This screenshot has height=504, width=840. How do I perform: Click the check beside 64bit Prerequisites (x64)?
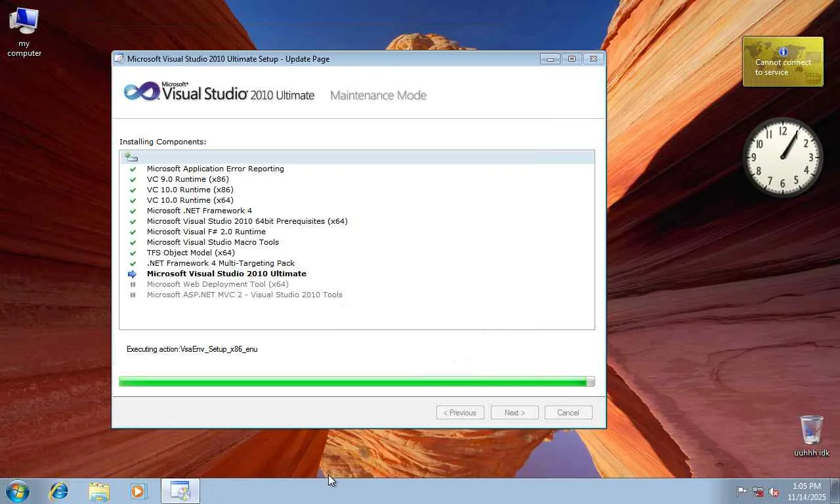(133, 221)
